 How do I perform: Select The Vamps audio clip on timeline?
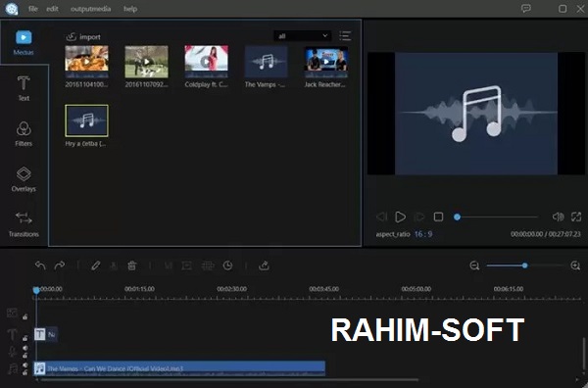point(179,368)
